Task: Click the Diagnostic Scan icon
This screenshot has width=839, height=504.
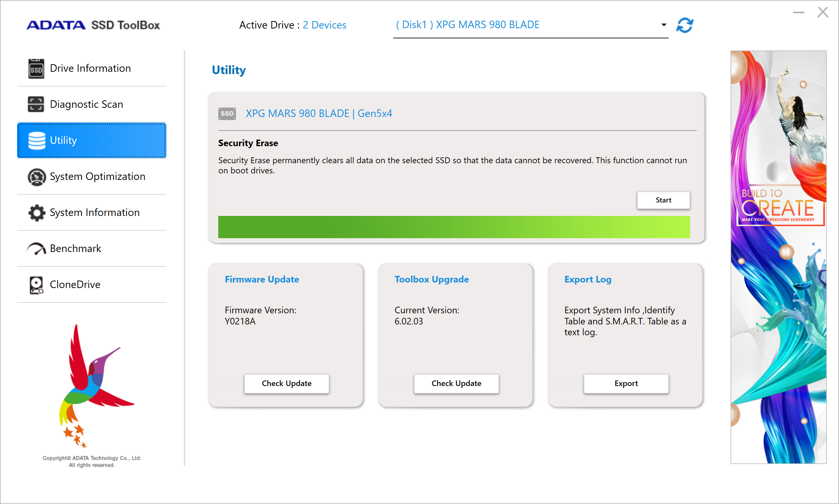Action: [36, 104]
